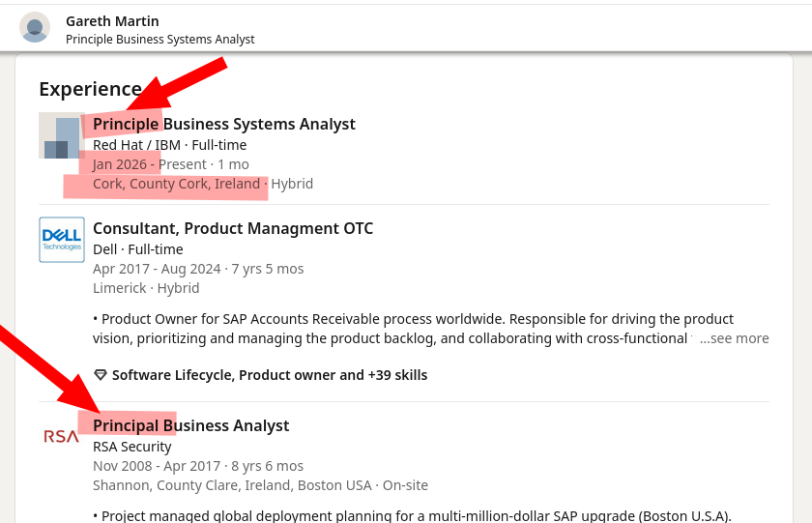Click the Jan 2026 - Present date range
812x523 pixels.
(170, 164)
